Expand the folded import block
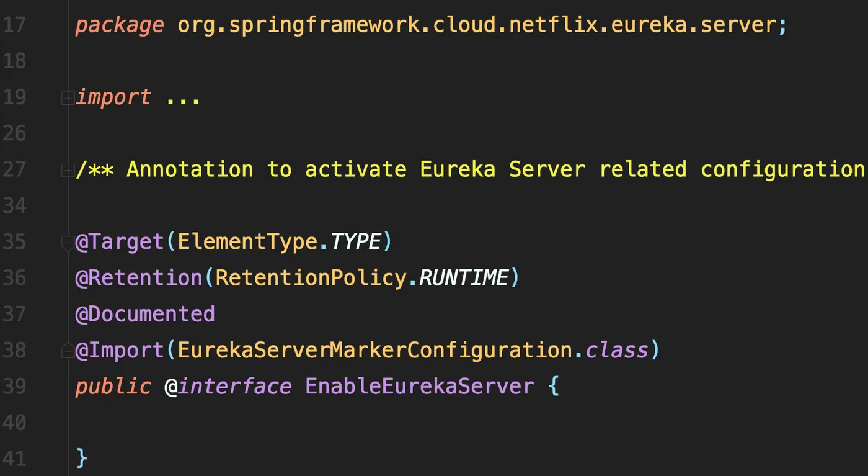Viewport: 868px width, 476px height. coord(68,98)
